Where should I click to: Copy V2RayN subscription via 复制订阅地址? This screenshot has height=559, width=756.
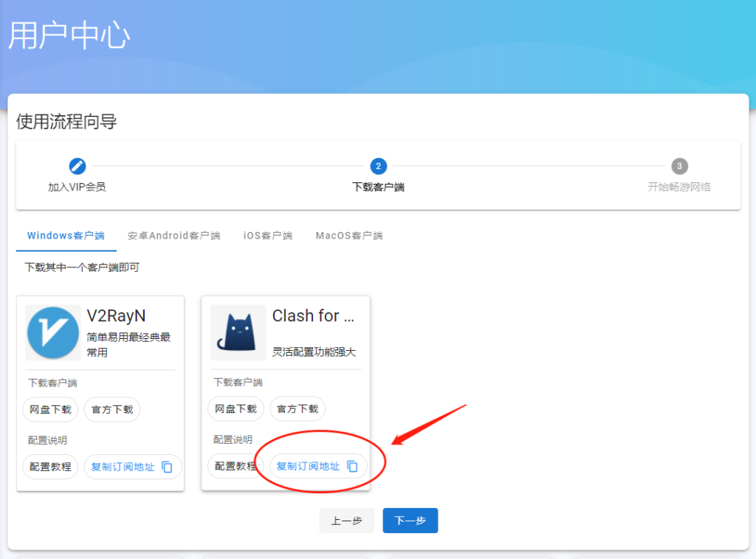[x=133, y=467]
